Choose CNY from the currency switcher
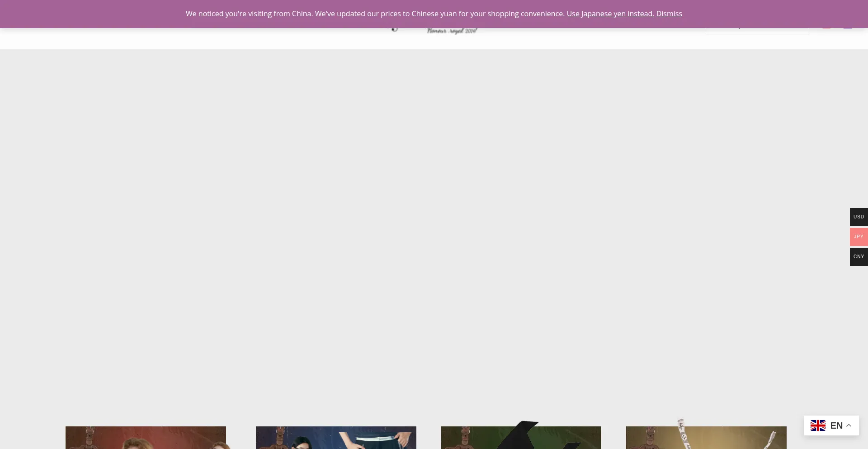The height and width of the screenshot is (449, 868). click(859, 257)
